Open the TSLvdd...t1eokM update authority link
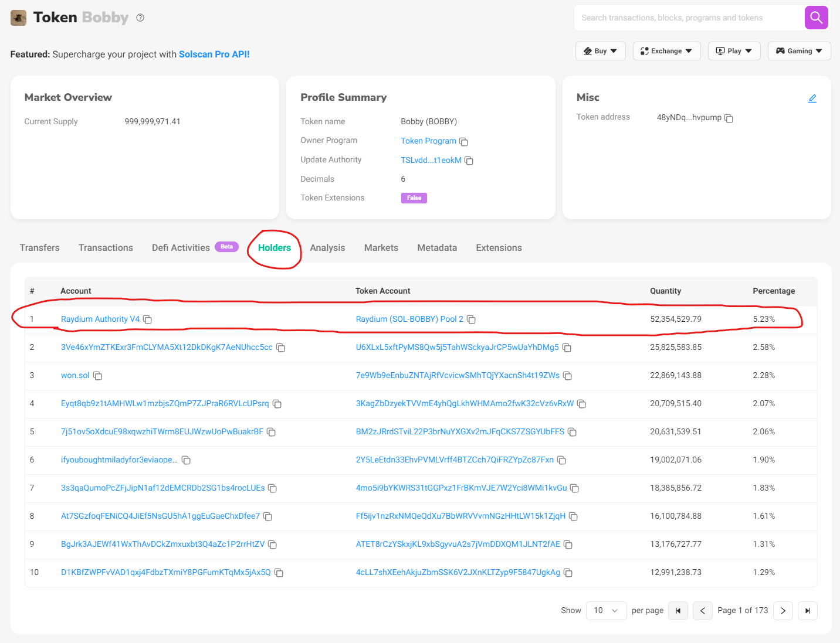The width and height of the screenshot is (840, 643). tap(431, 160)
